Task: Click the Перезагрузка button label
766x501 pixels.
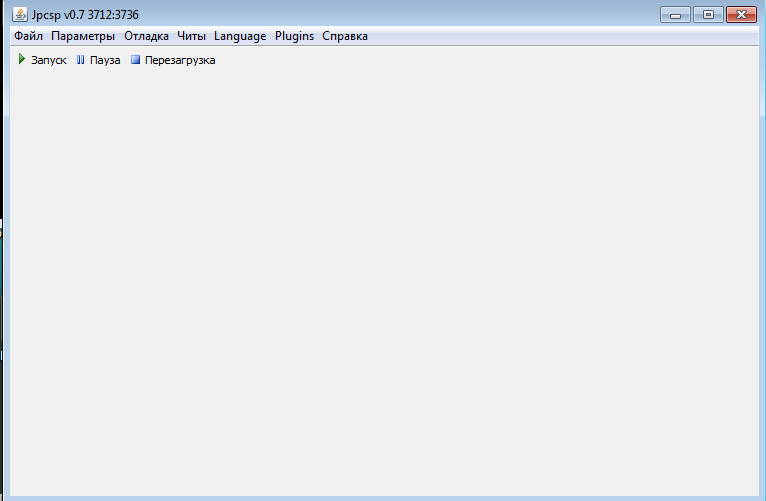Action: [x=180, y=60]
